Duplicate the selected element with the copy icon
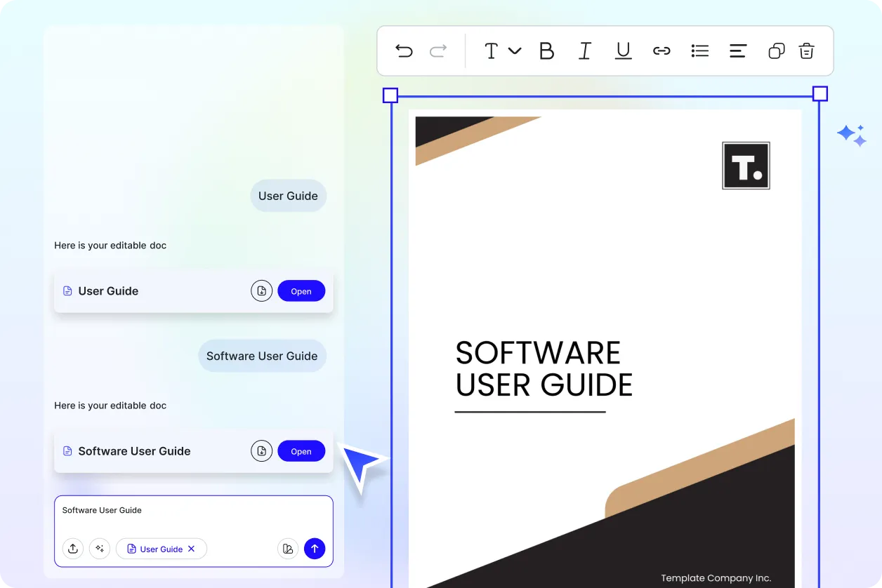The image size is (882, 588). (776, 51)
